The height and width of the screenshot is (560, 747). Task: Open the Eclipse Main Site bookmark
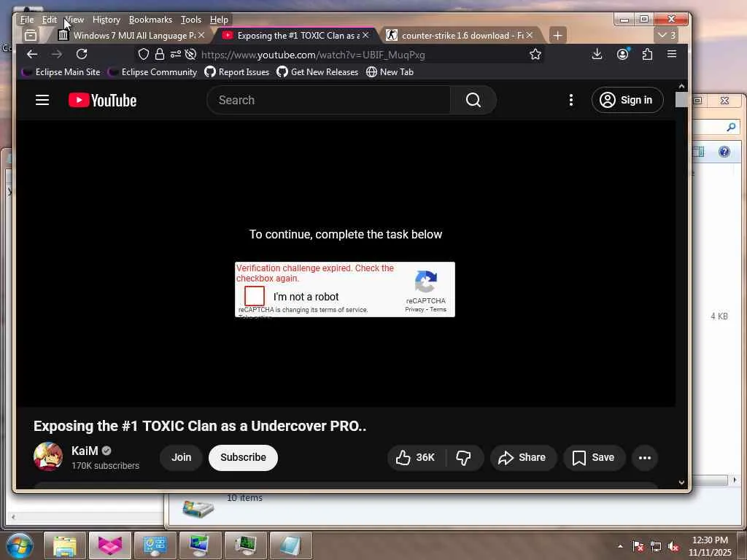coord(61,72)
